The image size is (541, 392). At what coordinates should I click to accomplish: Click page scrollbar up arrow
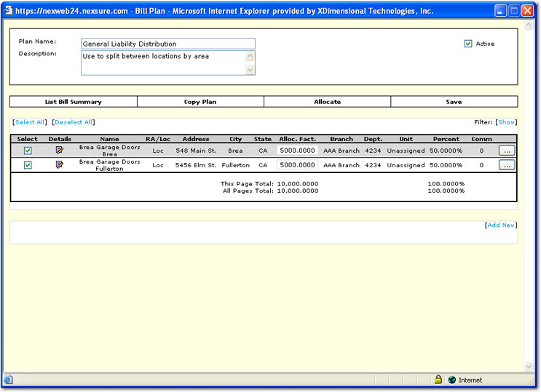pos(529,25)
